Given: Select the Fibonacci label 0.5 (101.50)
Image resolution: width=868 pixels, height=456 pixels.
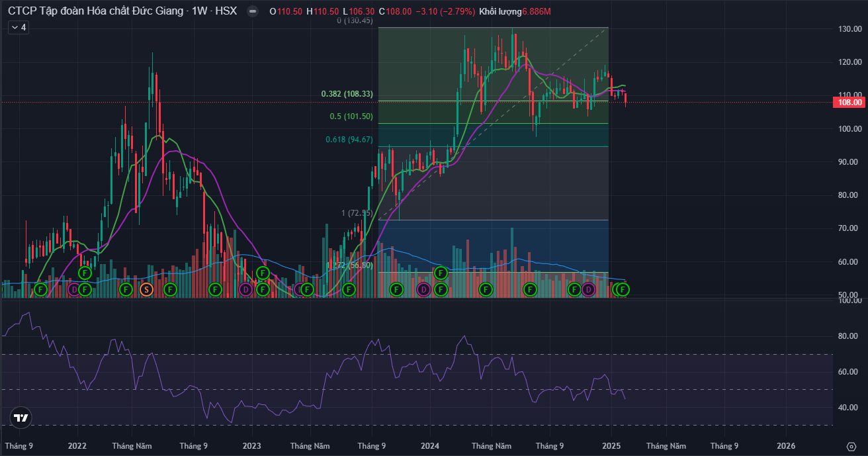Looking at the screenshot, I should [x=352, y=116].
